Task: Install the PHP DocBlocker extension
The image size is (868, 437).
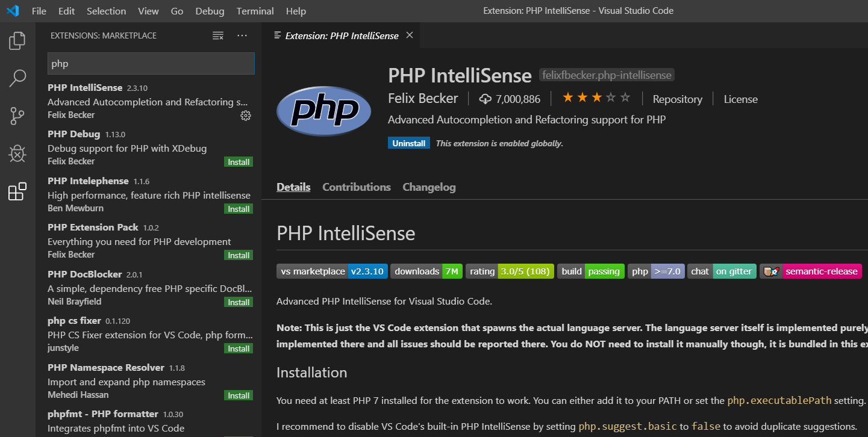Action: [x=239, y=302]
